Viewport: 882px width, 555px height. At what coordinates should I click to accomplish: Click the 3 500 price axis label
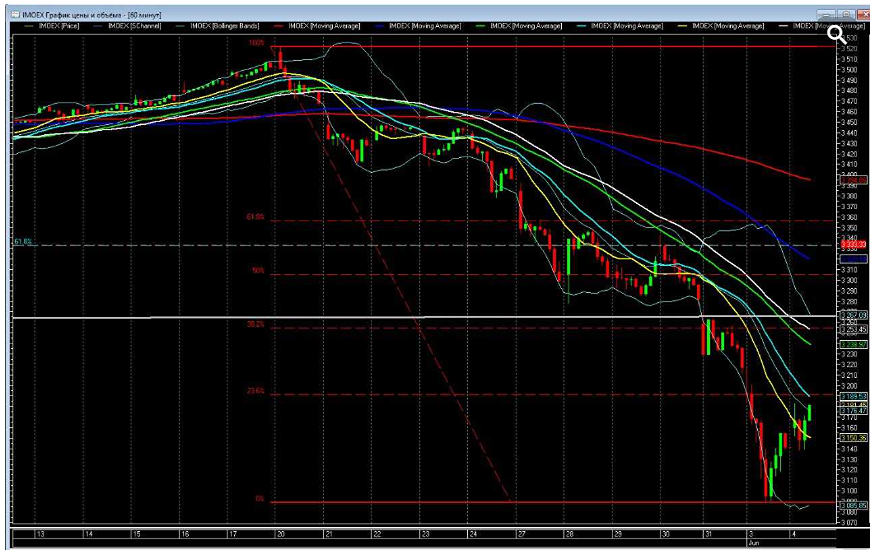(850, 70)
